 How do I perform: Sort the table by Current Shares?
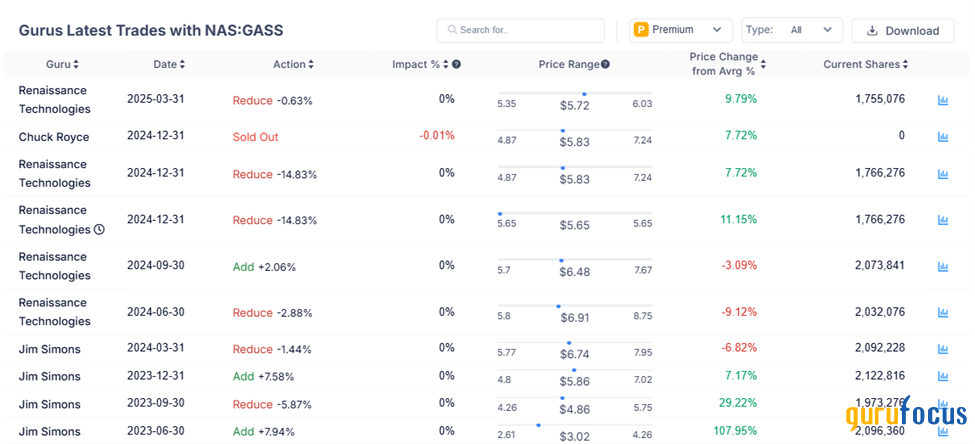coord(866,64)
